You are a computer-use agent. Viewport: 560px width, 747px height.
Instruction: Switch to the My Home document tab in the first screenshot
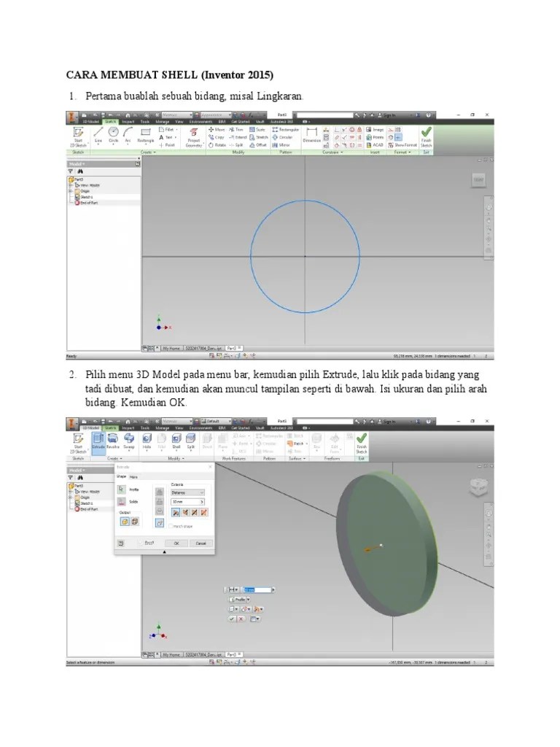pos(171,349)
